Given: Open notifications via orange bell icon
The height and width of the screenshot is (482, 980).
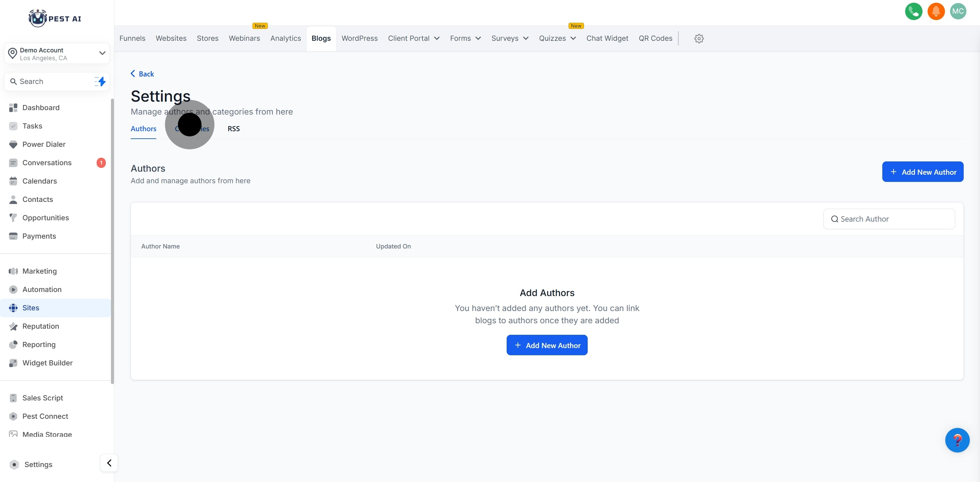Looking at the screenshot, I should pyautogui.click(x=936, y=12).
